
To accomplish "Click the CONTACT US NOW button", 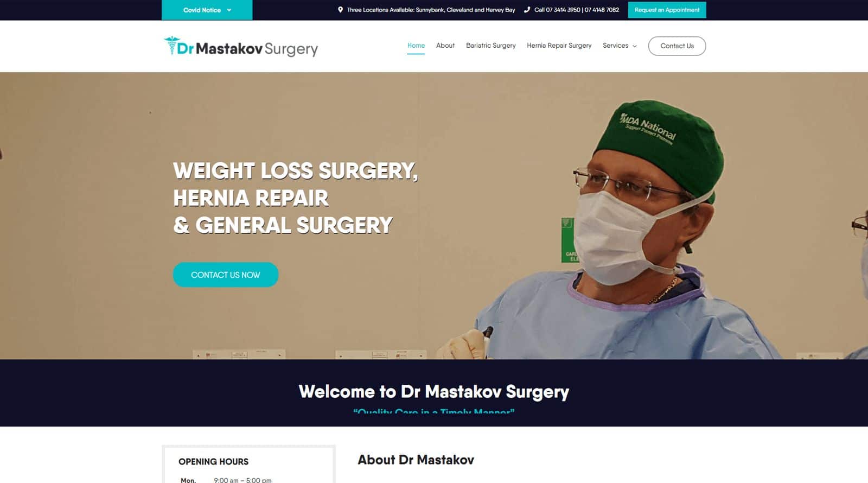I will click(x=226, y=275).
